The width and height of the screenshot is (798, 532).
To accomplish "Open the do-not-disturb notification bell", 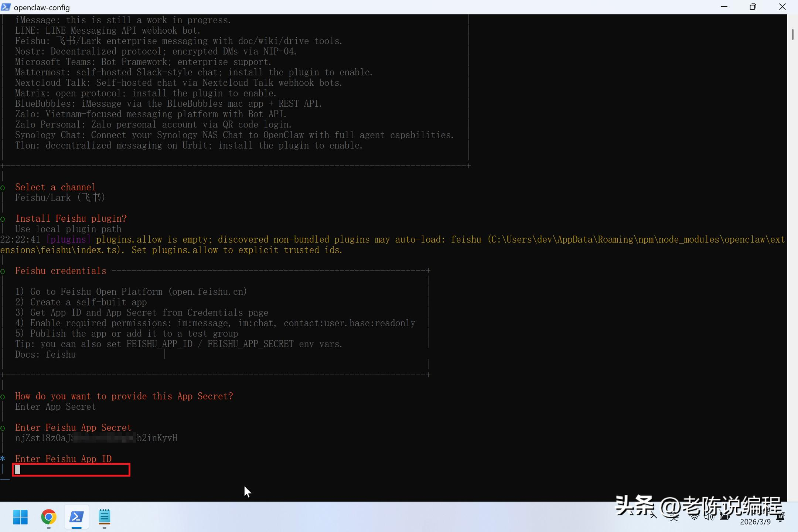I will tap(781, 518).
